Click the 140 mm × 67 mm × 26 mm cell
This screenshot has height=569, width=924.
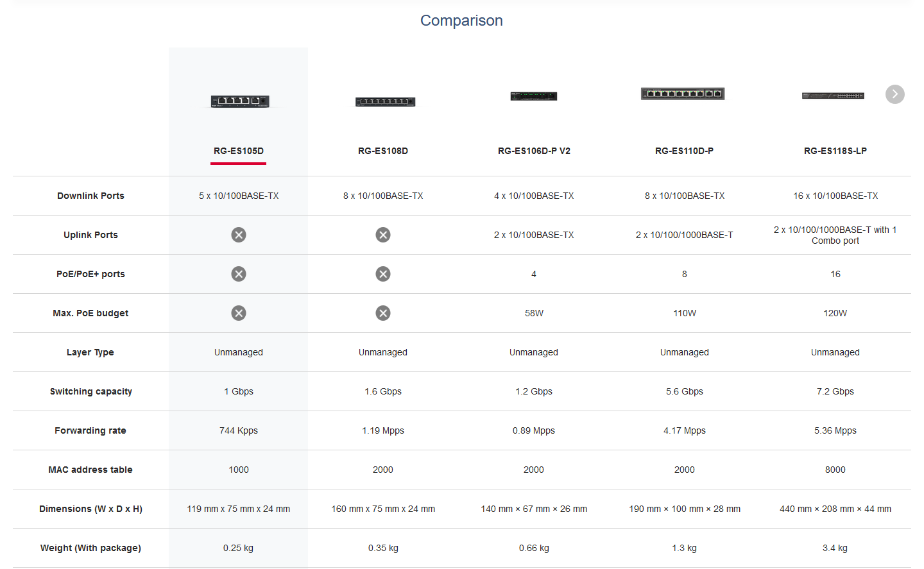[x=534, y=509]
